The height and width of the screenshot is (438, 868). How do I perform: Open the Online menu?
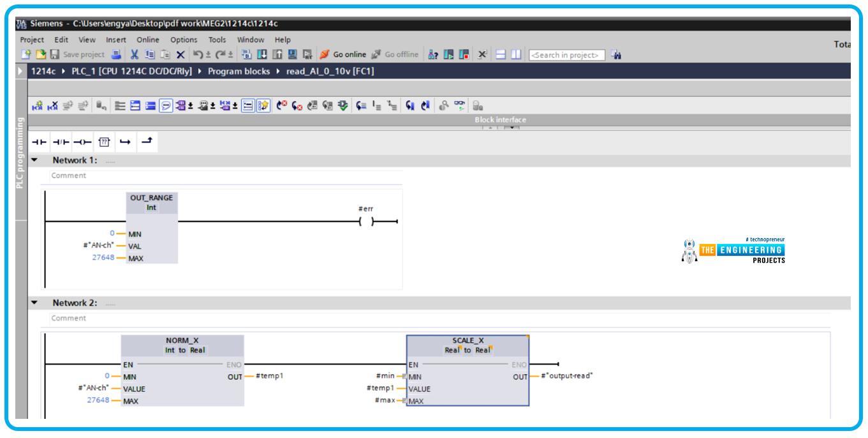[148, 40]
